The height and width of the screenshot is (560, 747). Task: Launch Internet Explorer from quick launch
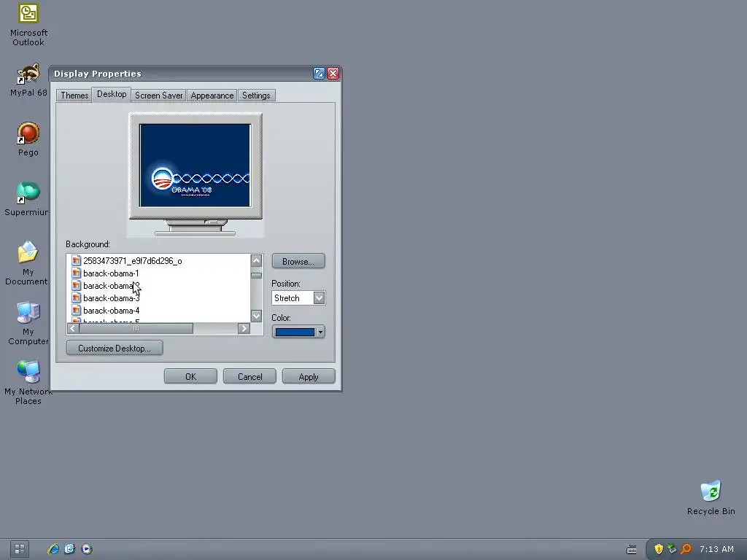53,549
